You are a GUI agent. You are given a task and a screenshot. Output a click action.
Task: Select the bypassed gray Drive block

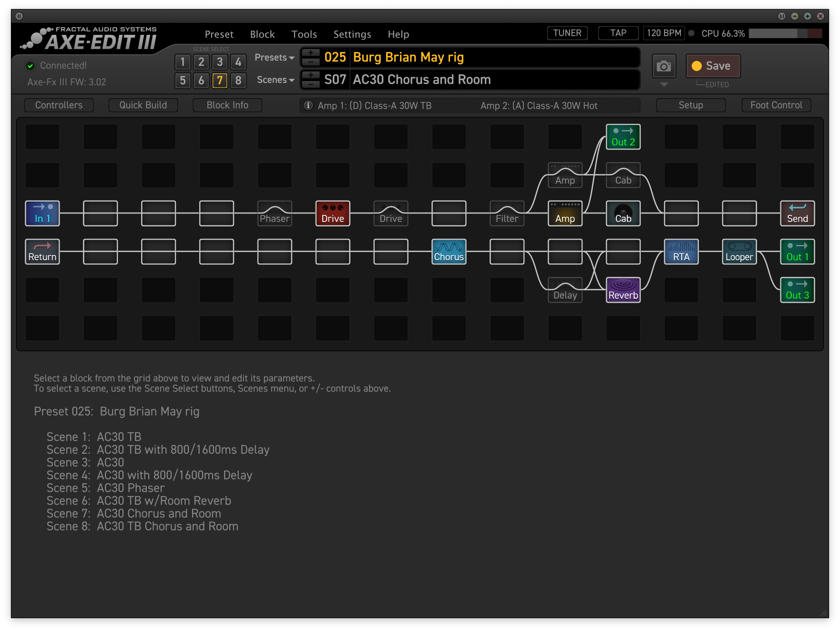[x=391, y=213]
